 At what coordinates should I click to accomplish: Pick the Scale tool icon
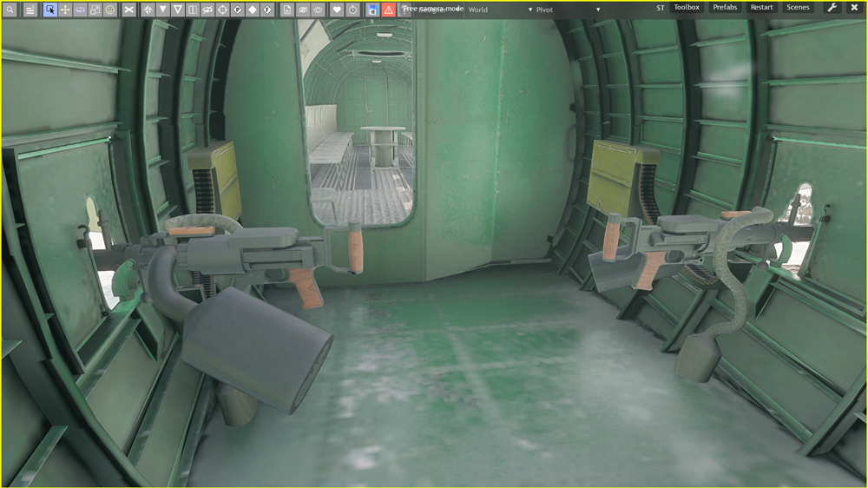point(95,10)
